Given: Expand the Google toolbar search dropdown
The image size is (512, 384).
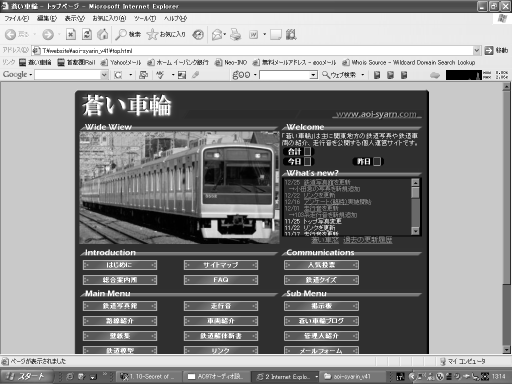Looking at the screenshot, I should tap(104, 75).
